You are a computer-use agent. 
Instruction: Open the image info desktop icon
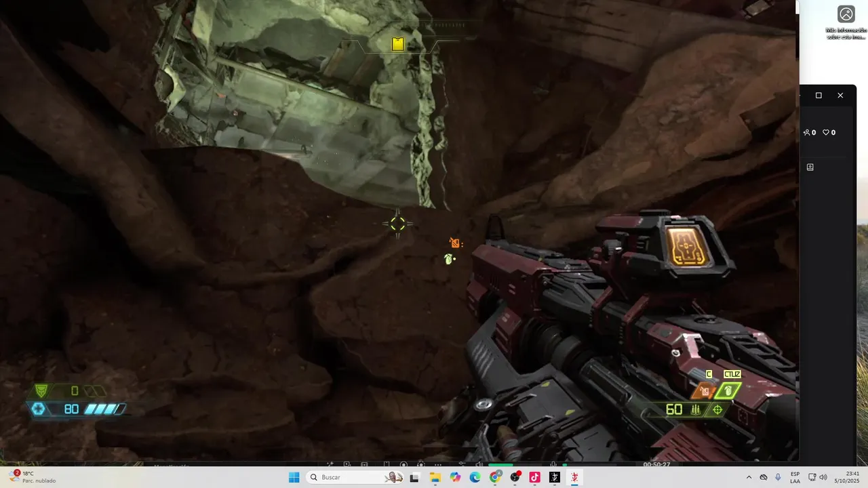(846, 22)
